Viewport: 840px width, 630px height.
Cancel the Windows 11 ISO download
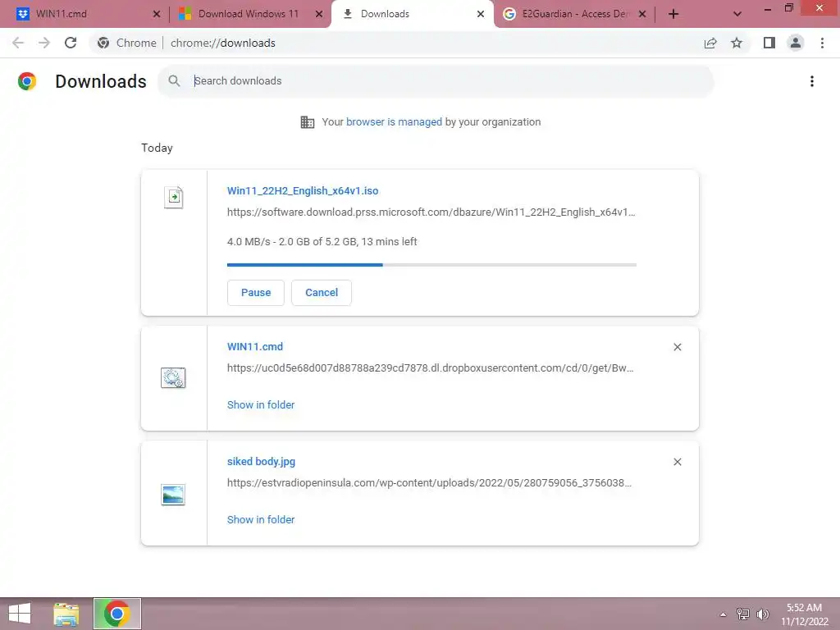[x=322, y=293]
